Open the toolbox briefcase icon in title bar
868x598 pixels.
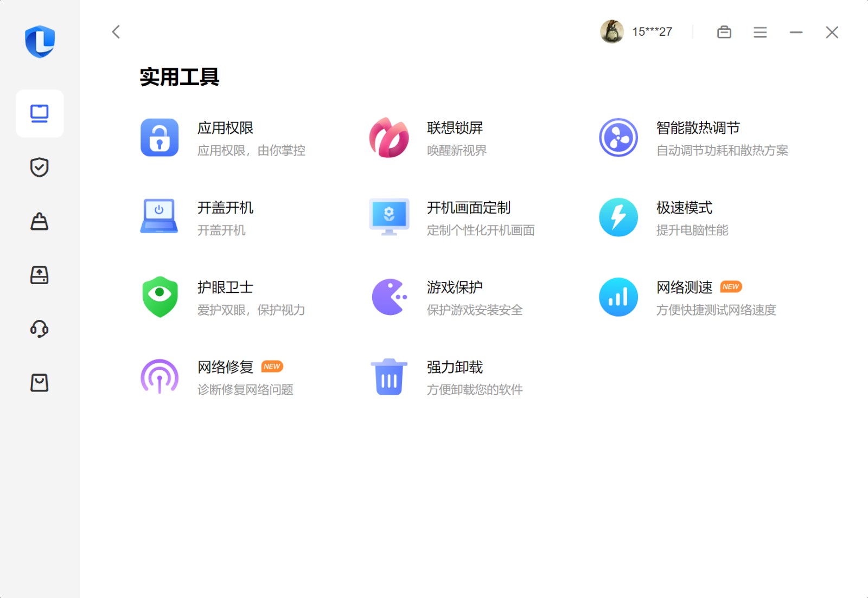(724, 32)
